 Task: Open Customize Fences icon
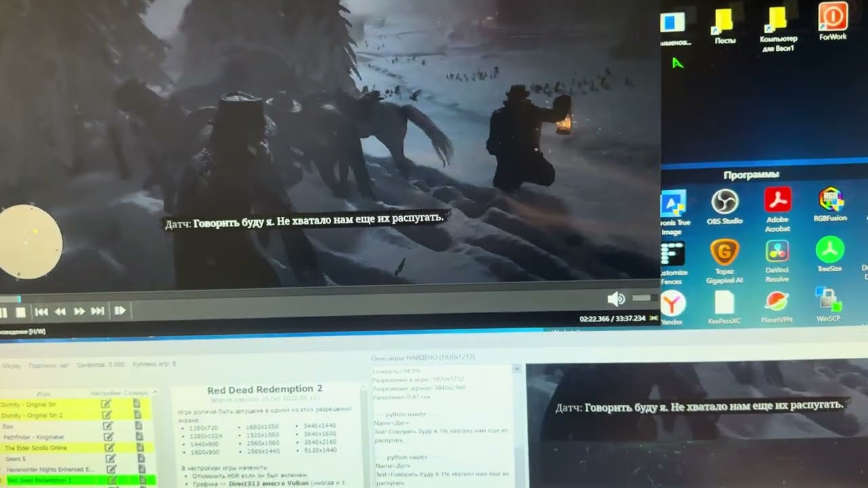pos(673,263)
